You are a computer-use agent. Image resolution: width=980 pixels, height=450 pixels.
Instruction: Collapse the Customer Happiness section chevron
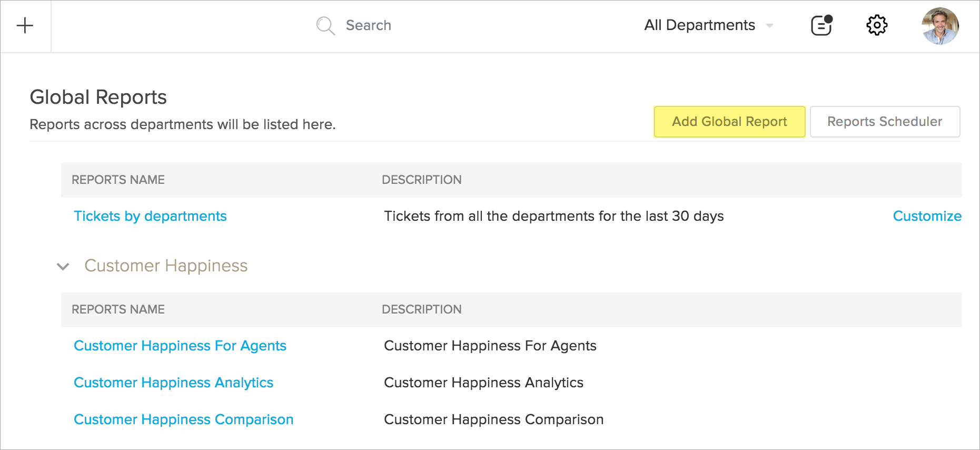pos(63,267)
